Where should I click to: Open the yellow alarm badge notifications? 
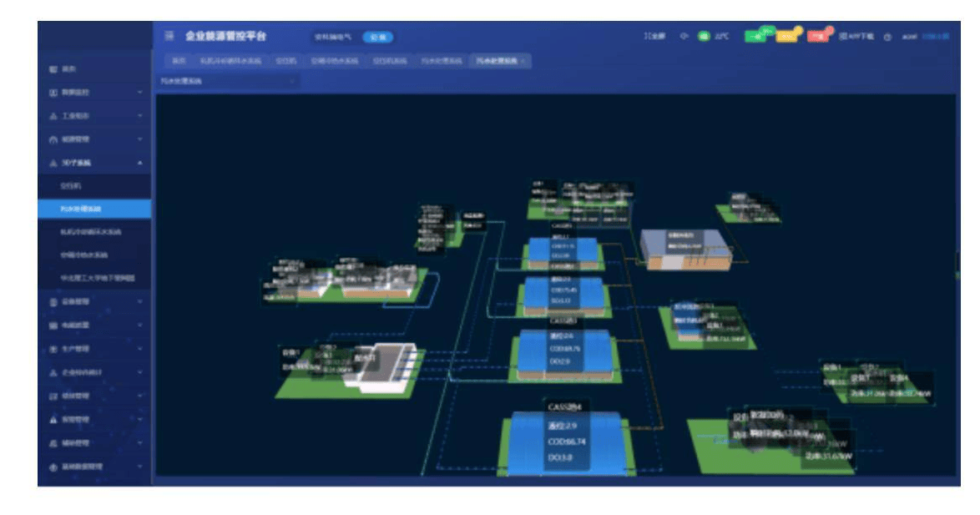pyautogui.click(x=787, y=36)
